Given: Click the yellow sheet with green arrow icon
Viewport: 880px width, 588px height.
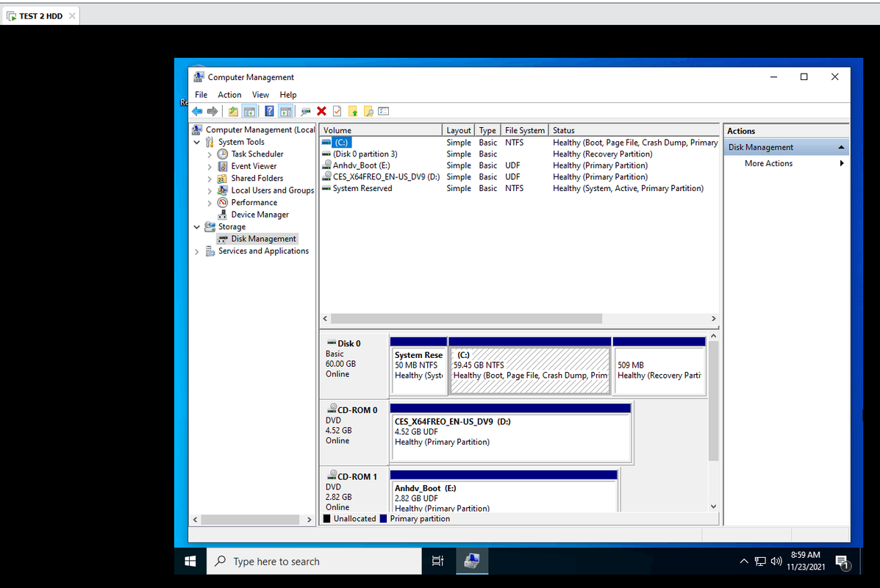Looking at the screenshot, I should 353,111.
